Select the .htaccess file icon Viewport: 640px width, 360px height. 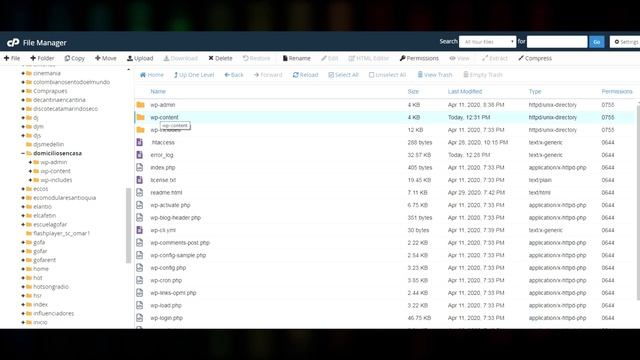(x=140, y=142)
